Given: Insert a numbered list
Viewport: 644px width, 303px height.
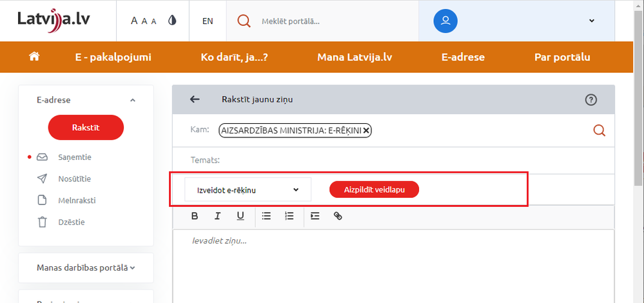Looking at the screenshot, I should point(289,216).
